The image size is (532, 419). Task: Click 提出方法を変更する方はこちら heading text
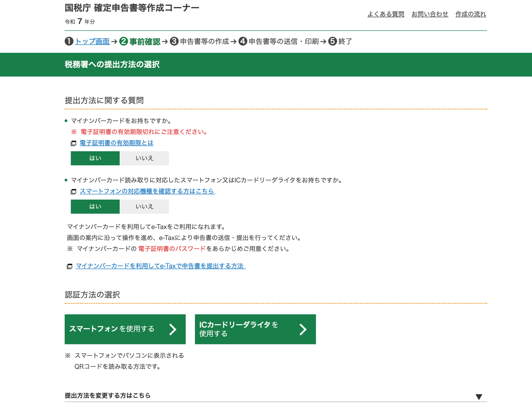[107, 395]
